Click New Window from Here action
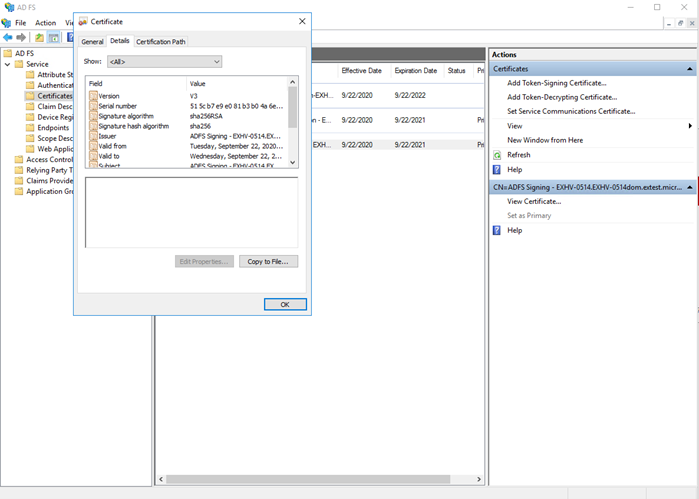 pos(545,140)
